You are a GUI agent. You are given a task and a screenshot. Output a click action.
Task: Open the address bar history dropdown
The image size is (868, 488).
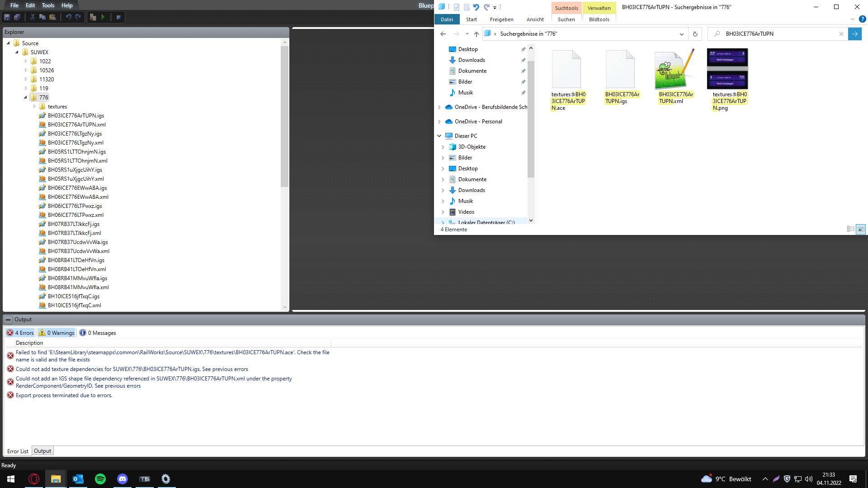(x=681, y=34)
